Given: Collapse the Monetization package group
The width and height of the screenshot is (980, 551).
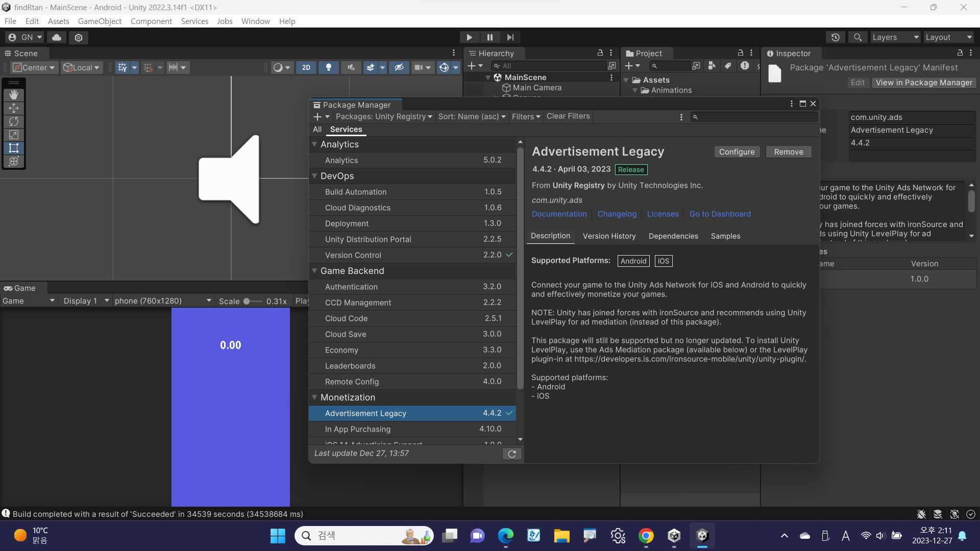Looking at the screenshot, I should (314, 397).
